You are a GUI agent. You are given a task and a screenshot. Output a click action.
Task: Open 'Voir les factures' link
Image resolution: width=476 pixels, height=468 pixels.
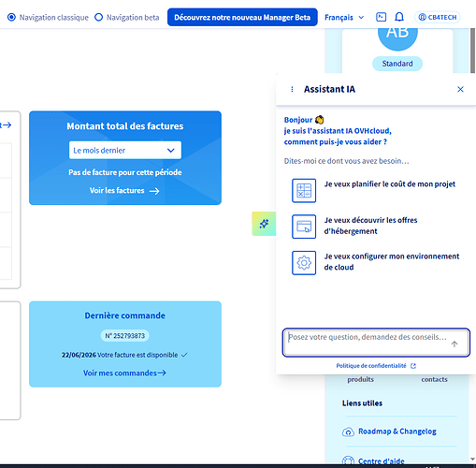124,191
